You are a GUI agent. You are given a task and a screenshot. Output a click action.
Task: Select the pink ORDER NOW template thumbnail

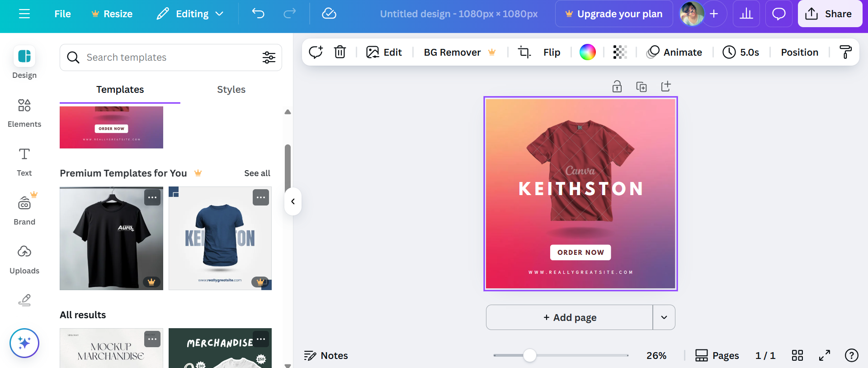point(111,127)
